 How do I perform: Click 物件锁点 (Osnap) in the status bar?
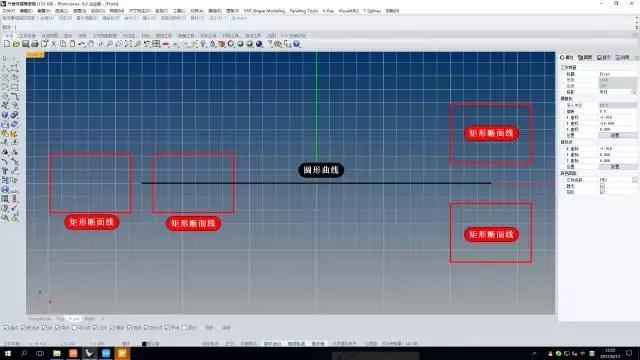point(272,344)
